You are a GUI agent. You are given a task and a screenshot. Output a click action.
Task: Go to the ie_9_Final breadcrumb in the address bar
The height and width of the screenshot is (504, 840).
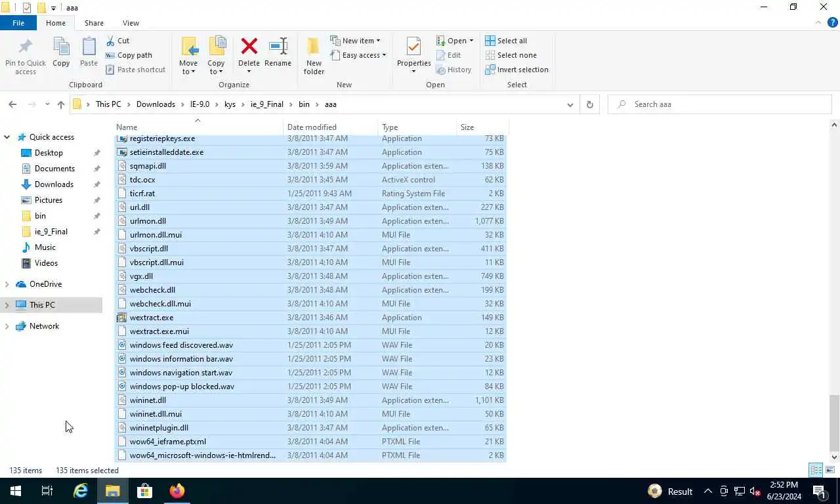click(267, 104)
